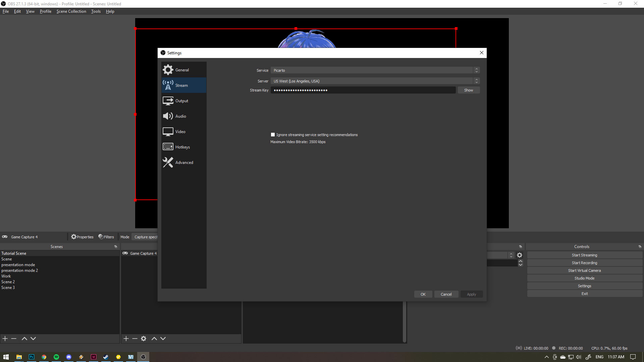This screenshot has width=644, height=362.
Task: Select Game Capture 4 in sources list
Action: click(x=140, y=253)
